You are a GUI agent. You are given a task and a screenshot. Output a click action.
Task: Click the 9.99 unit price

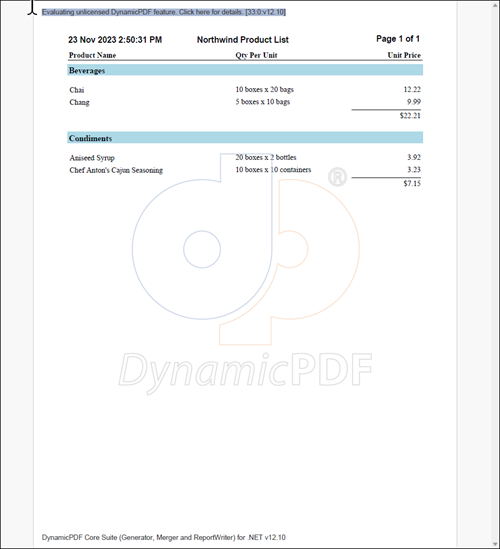pos(414,102)
